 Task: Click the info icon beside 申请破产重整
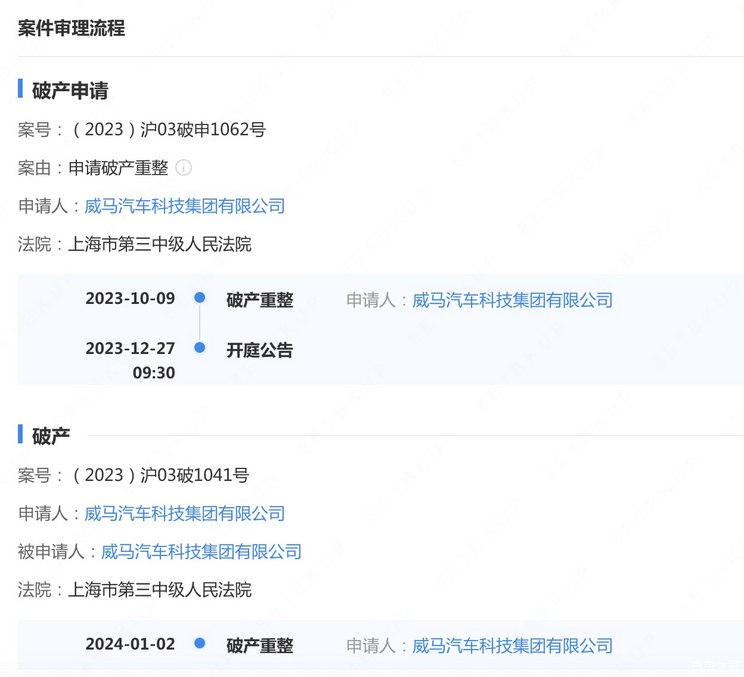pyautogui.click(x=184, y=168)
